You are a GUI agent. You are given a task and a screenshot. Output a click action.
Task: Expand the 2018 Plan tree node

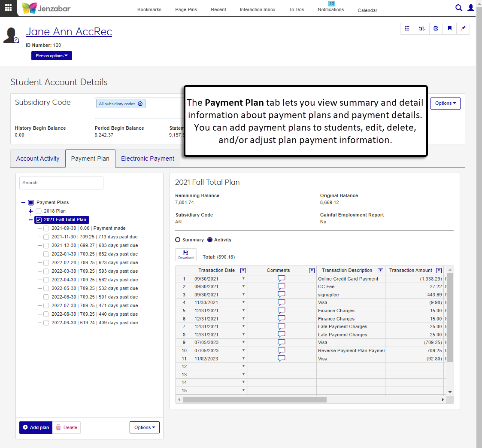[30, 211]
